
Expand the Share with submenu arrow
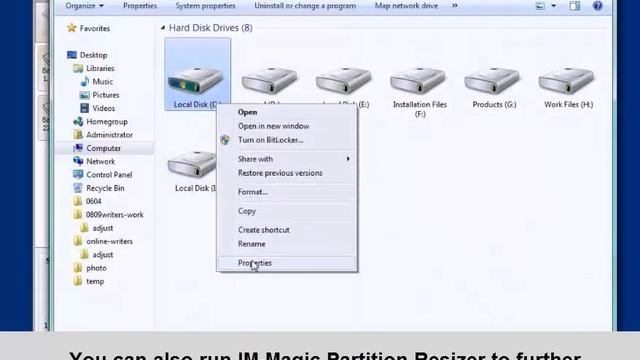click(348, 159)
